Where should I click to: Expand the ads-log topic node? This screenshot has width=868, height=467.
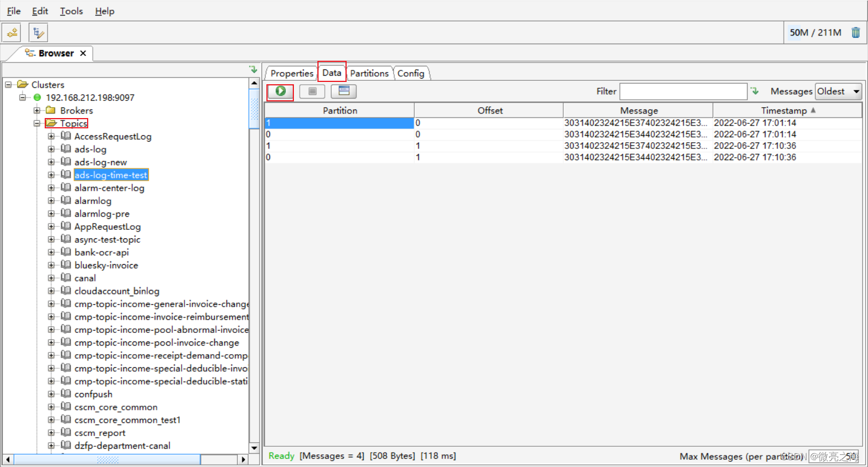click(52, 149)
